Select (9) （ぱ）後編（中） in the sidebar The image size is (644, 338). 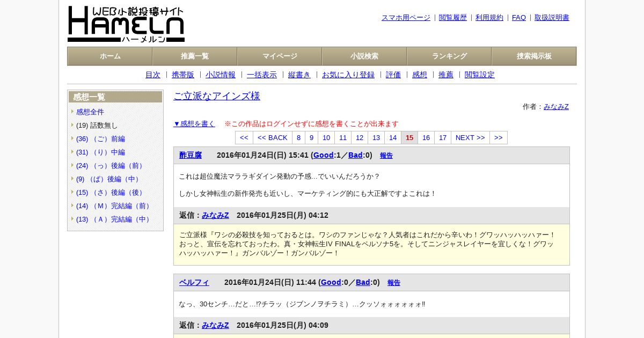pyautogui.click(x=109, y=179)
